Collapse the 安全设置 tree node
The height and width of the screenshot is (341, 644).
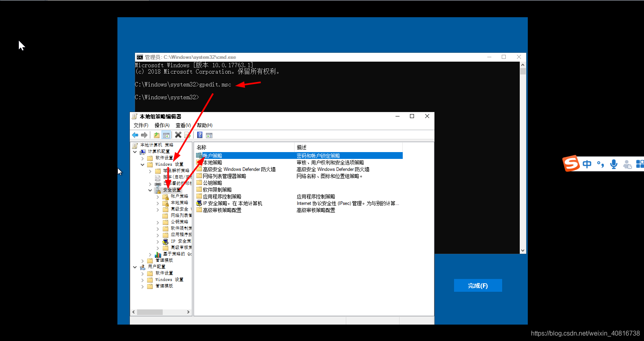click(150, 190)
